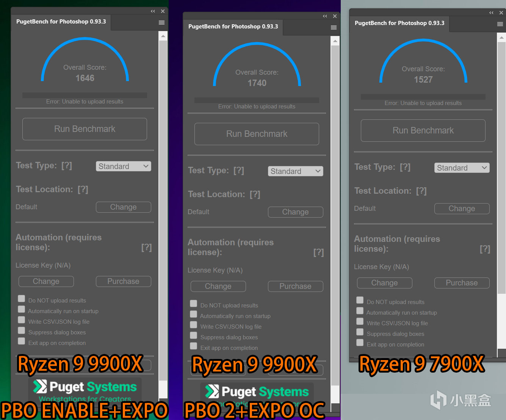
Task: Open flyout menu icon in 1527-score panel
Action: tap(500, 24)
